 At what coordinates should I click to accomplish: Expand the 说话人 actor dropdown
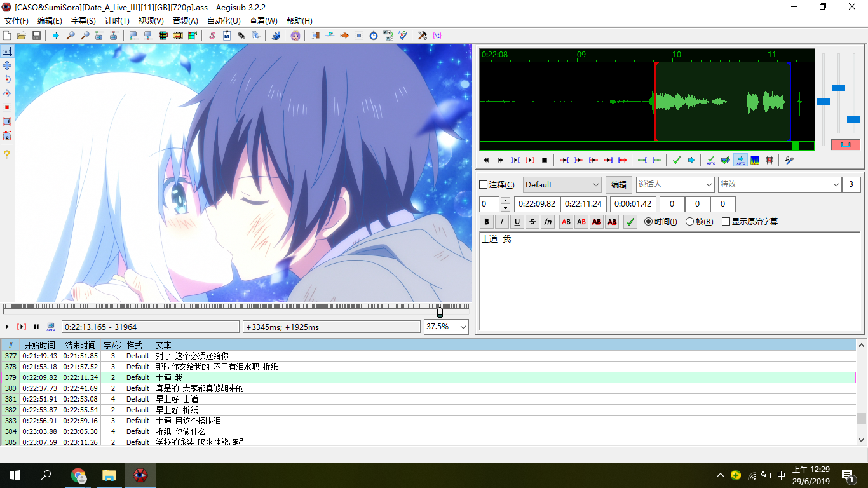[675, 185]
